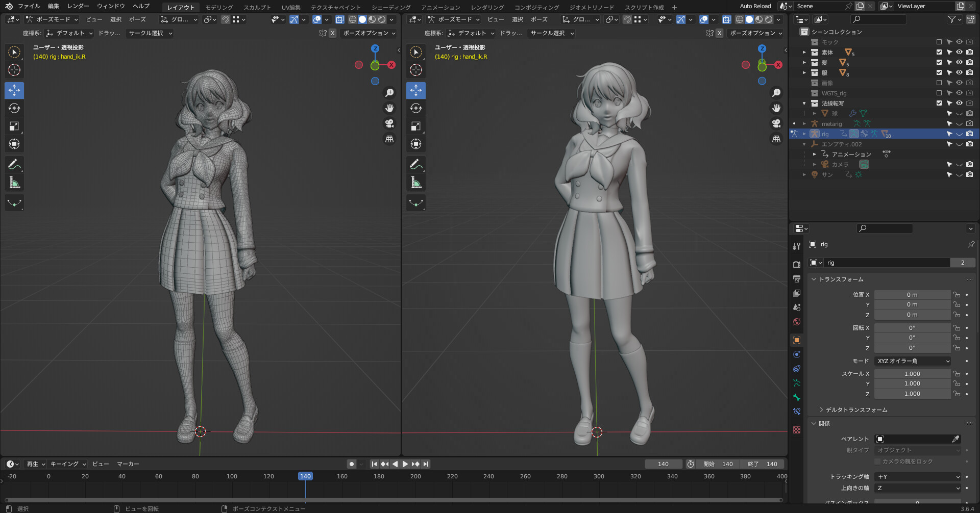
Task: Toggle camera view in the right viewport
Action: pyautogui.click(x=776, y=123)
